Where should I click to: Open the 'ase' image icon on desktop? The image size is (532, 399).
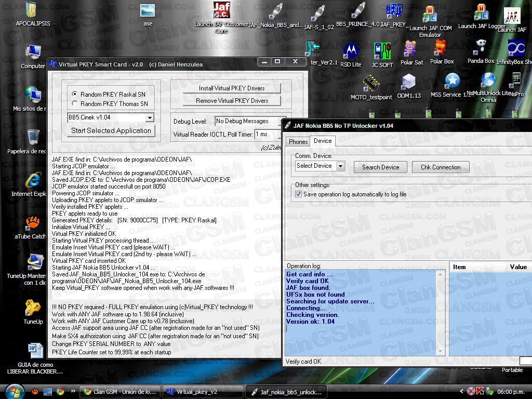pyautogui.click(x=148, y=11)
